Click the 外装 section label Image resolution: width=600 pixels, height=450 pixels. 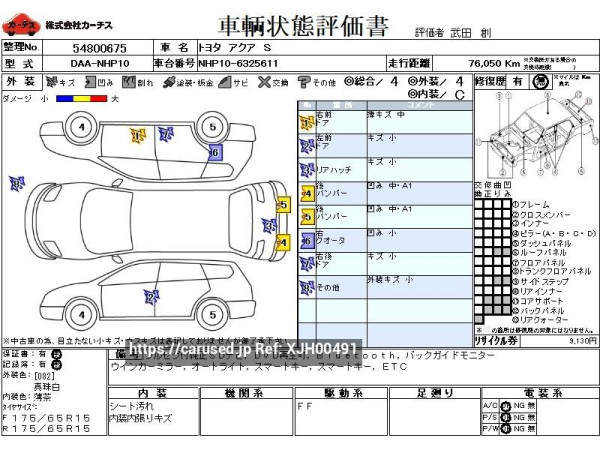[x=21, y=82]
